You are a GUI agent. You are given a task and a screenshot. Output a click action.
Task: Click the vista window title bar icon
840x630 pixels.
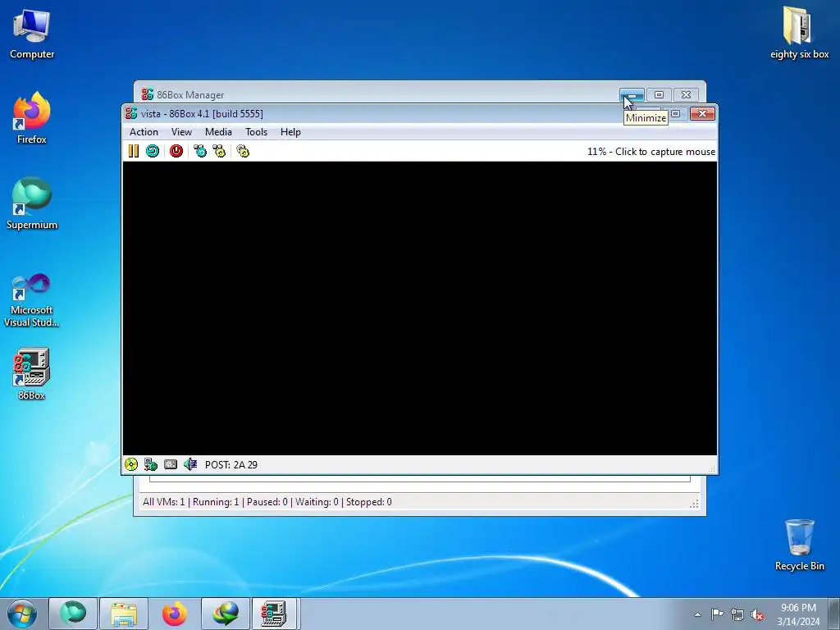coord(131,113)
